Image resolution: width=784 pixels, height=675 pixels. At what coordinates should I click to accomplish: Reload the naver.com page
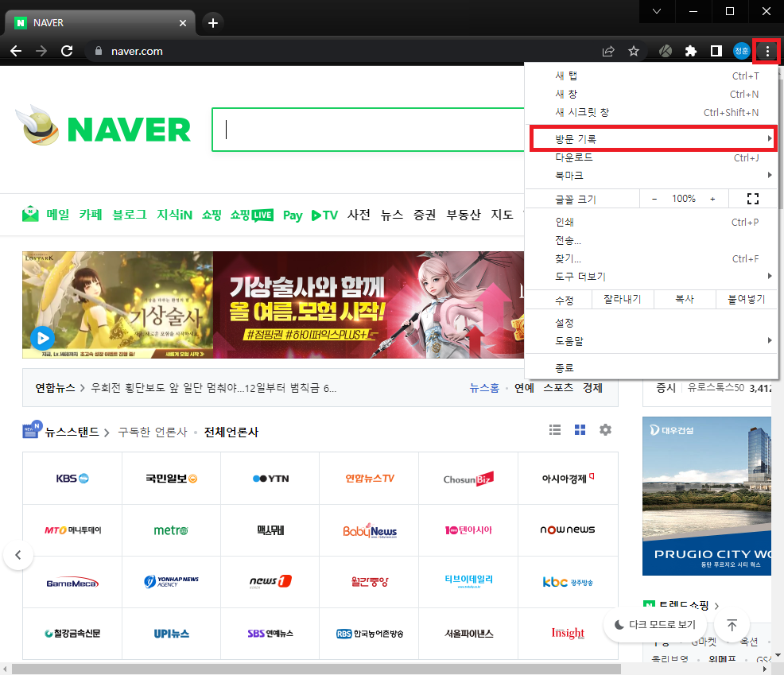(67, 51)
